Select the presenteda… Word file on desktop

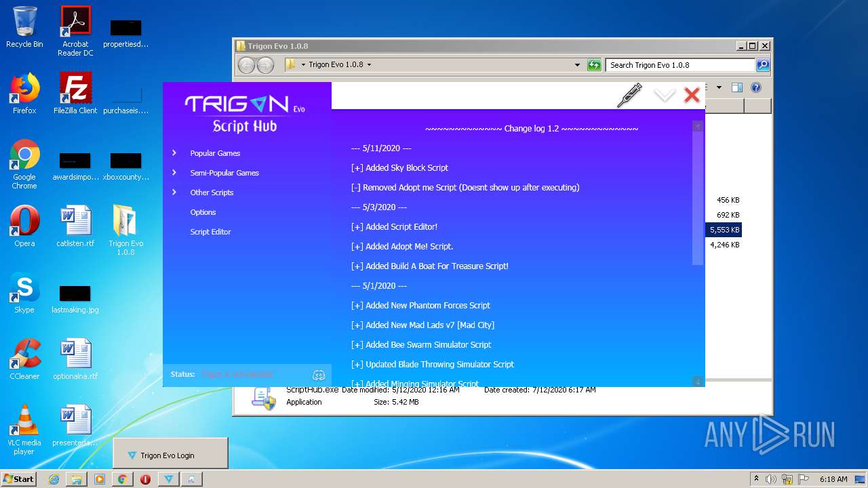75,426
